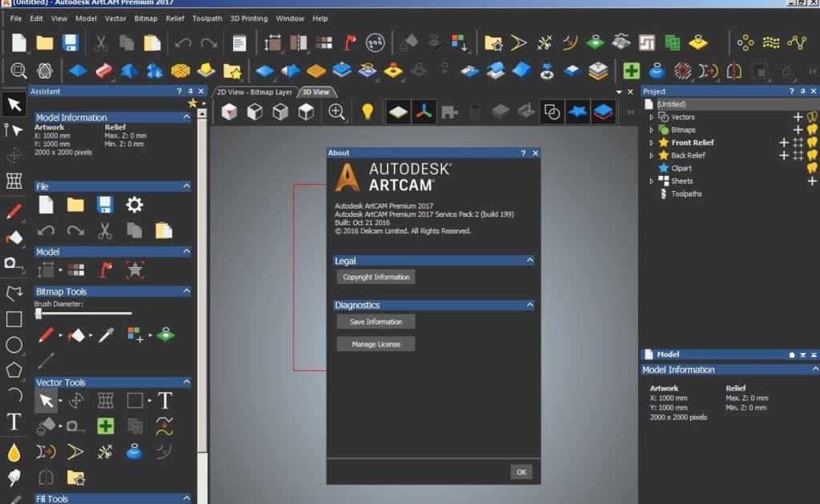This screenshot has height=504, width=820.
Task: Switch to 2D View - Bitmap Layer tab
Action: tap(255, 92)
